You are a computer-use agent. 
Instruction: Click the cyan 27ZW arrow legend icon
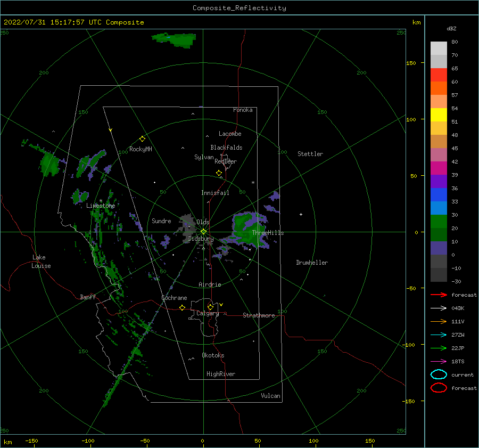click(439, 335)
